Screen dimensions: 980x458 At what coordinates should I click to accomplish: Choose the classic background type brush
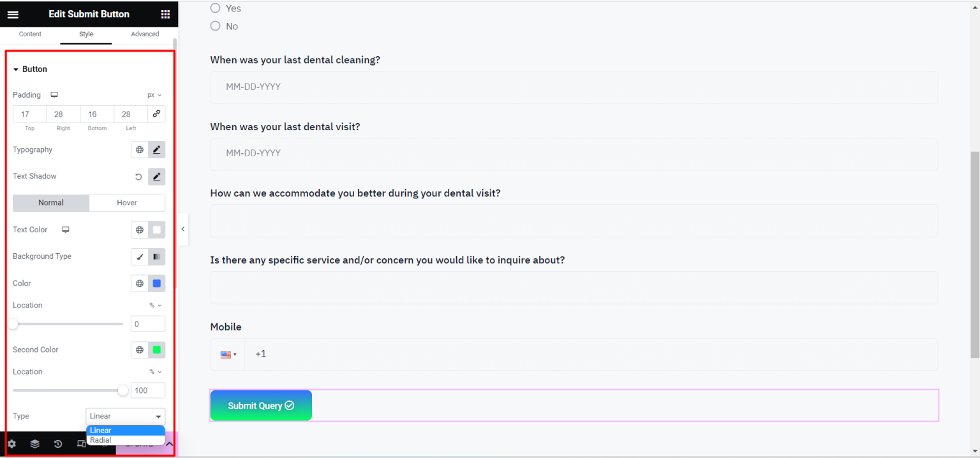[x=139, y=256]
